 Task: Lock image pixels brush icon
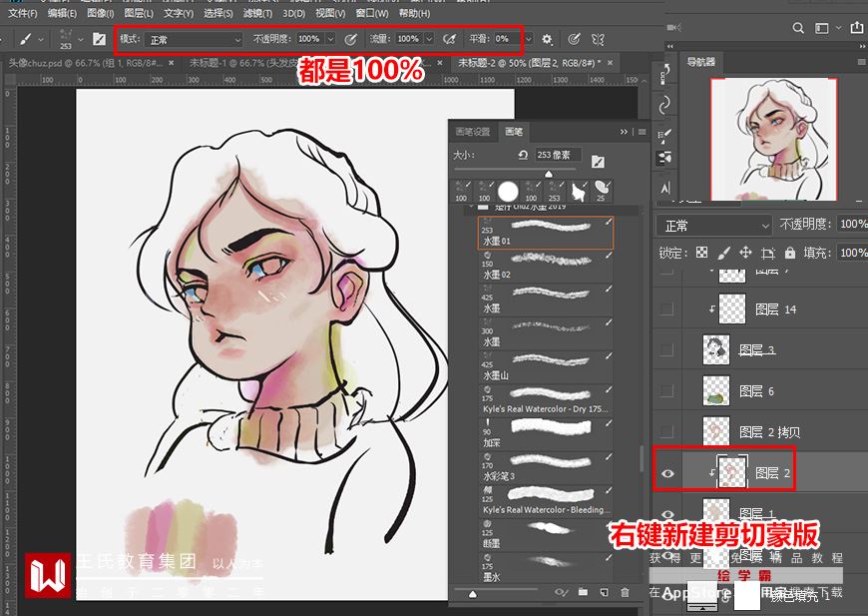pyautogui.click(x=723, y=254)
